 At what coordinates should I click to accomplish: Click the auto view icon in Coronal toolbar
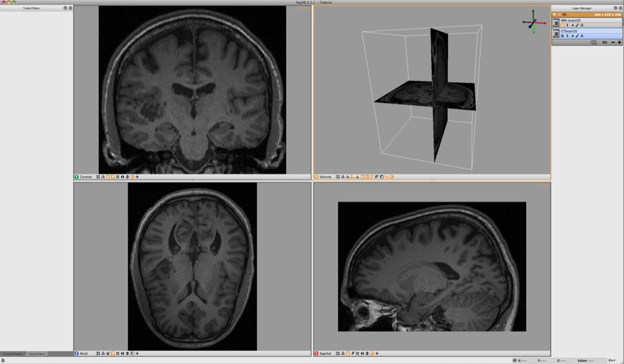(98, 177)
